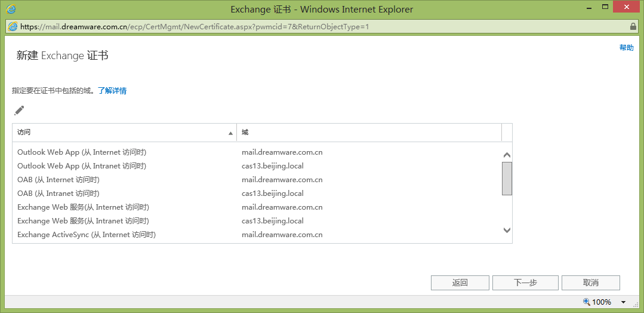This screenshot has height=313, width=644.
Task: Click the 返回 back button
Action: click(x=460, y=283)
